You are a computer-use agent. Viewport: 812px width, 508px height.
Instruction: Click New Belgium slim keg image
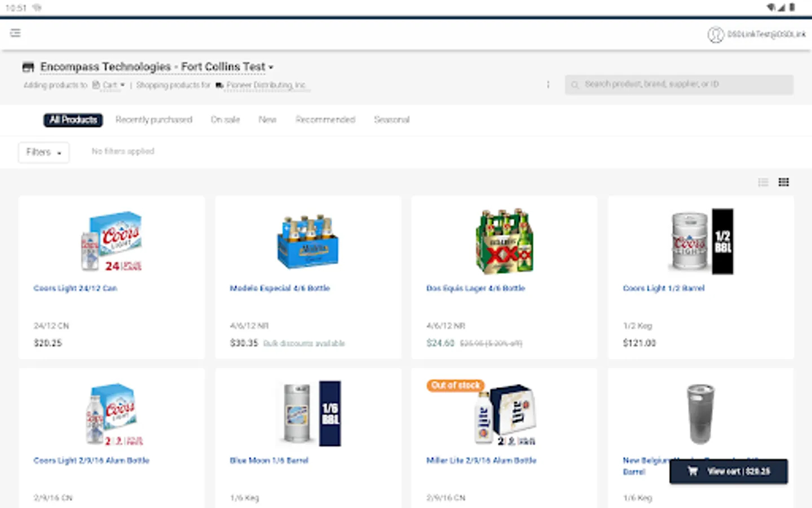tap(700, 414)
